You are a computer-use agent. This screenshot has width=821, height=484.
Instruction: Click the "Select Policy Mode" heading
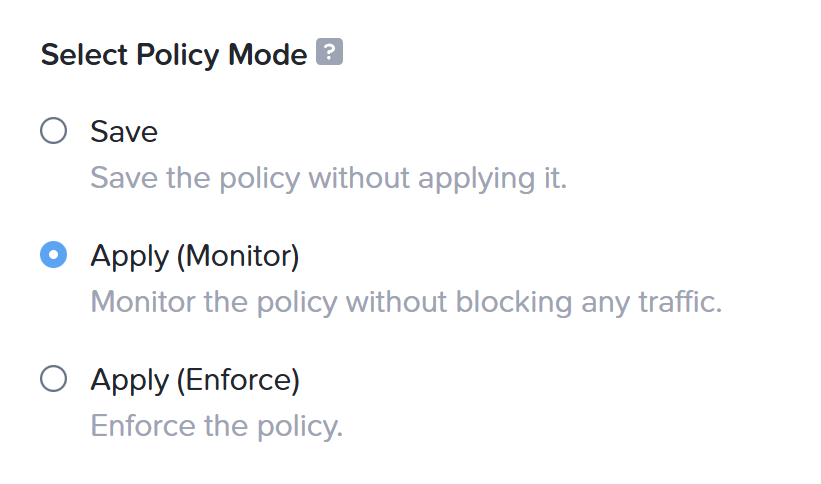174,55
